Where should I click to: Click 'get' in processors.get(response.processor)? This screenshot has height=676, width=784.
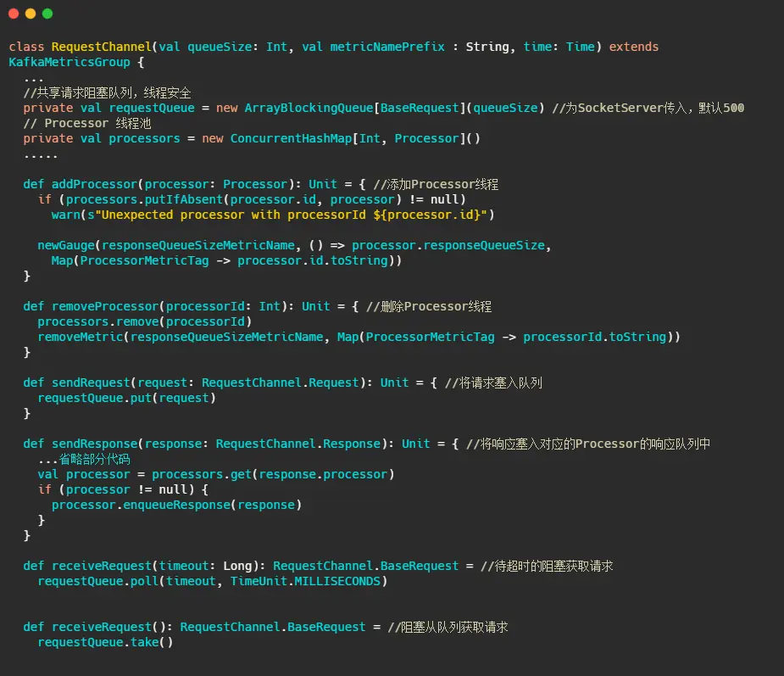pyautogui.click(x=241, y=474)
